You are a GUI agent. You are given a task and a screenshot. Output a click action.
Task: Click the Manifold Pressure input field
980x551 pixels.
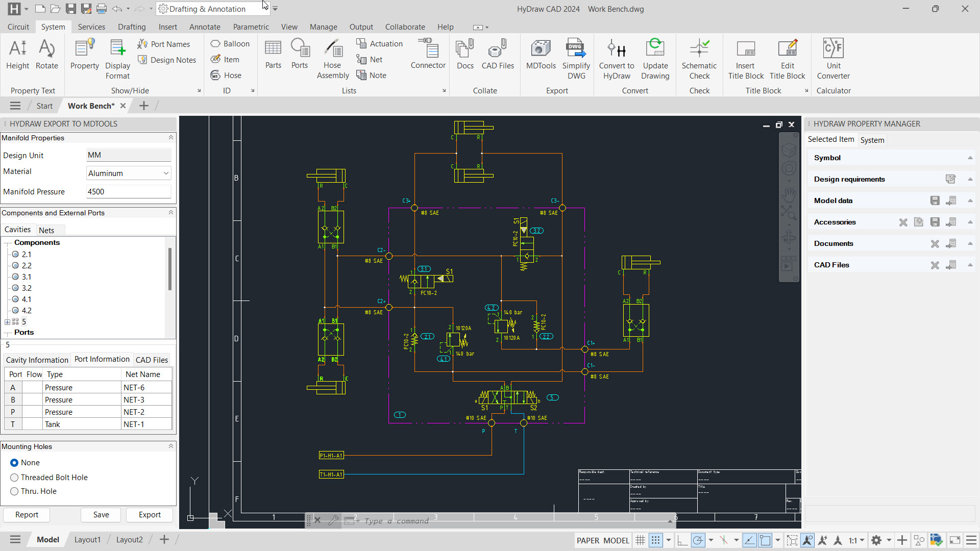pos(129,192)
